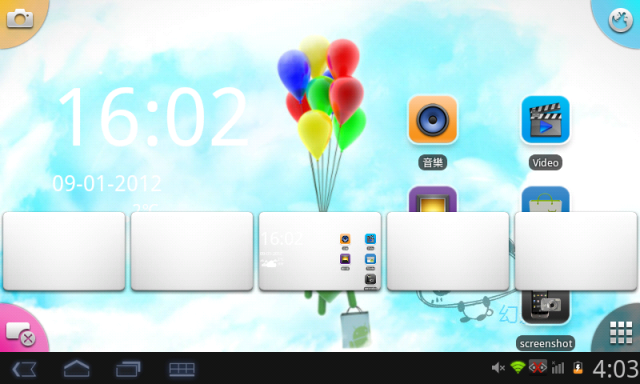This screenshot has height=384, width=640.
Task: Tap the signal strength bars icon
Action: [558, 368]
